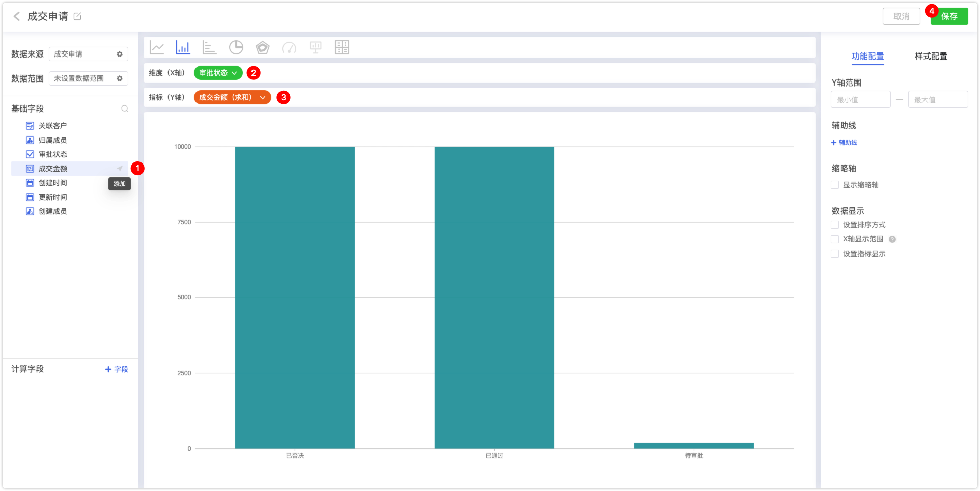Viewport: 980px width, 491px height.
Task: Add an auxiliary line via + 辅助线
Action: coord(844,143)
